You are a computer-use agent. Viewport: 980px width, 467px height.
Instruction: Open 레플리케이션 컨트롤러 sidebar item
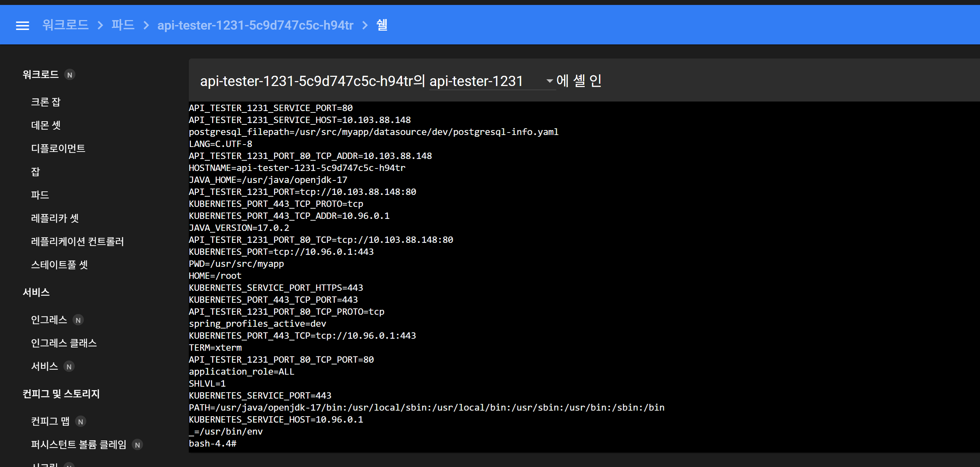[77, 241]
